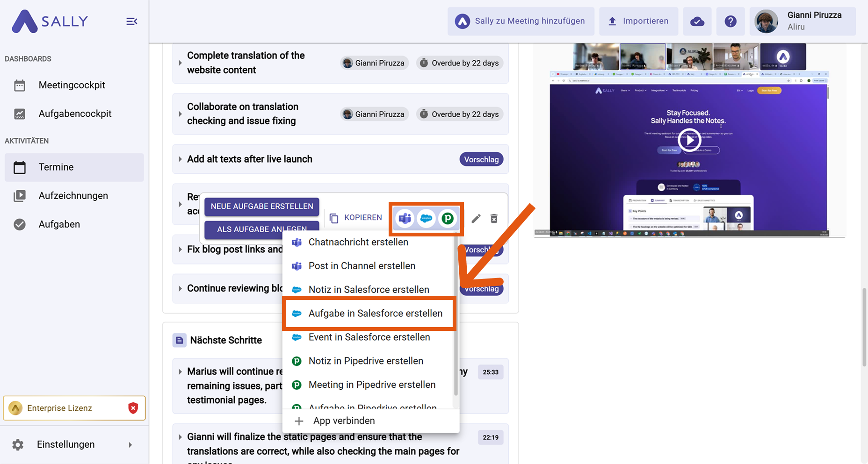Click the stopwatch icon on 'Complete translation' overdue badge
Image resolution: width=868 pixels, height=464 pixels.
click(424, 63)
